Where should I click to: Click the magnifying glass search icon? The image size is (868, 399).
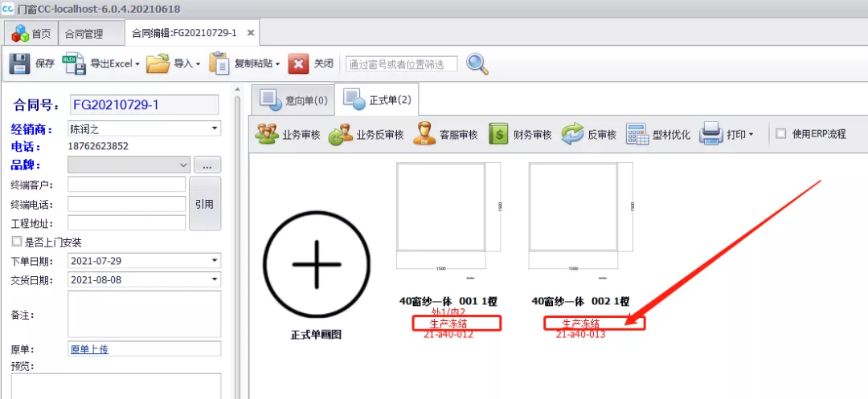point(477,64)
